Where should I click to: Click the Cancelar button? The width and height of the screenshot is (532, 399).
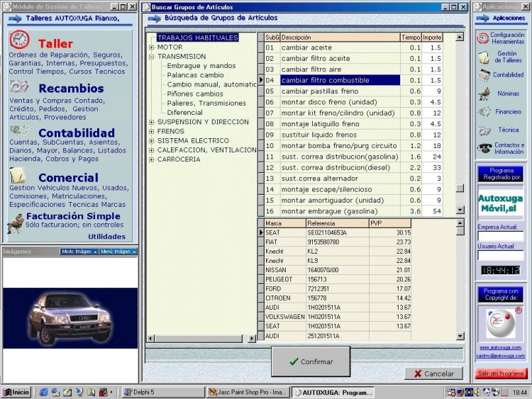[433, 373]
